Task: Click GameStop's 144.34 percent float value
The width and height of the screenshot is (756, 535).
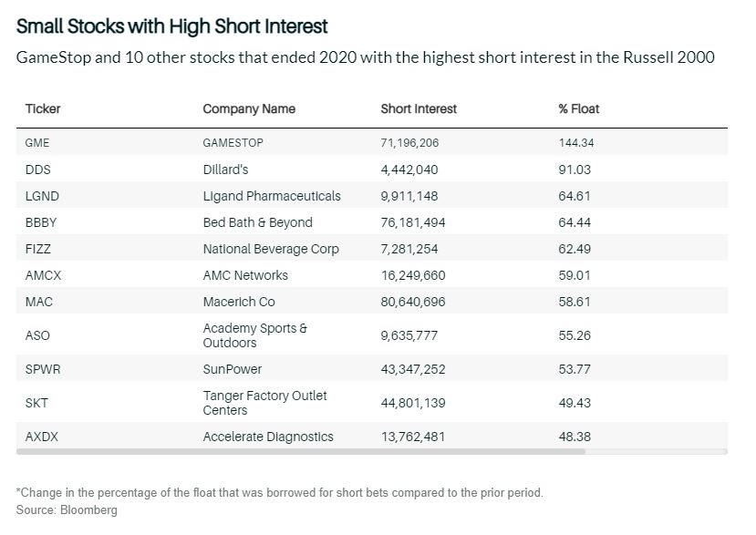Action: tap(576, 143)
